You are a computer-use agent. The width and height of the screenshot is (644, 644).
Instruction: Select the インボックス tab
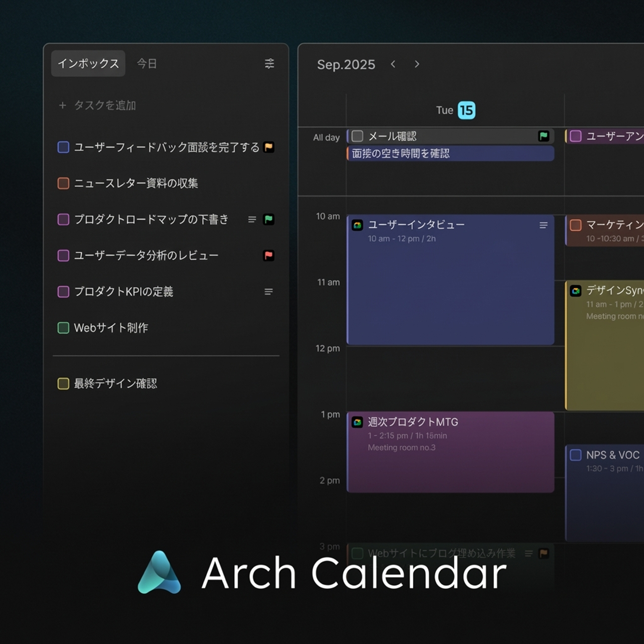coord(88,63)
